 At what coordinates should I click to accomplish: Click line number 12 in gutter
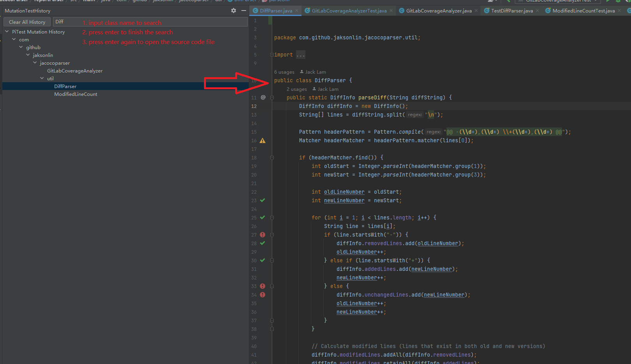[254, 106]
